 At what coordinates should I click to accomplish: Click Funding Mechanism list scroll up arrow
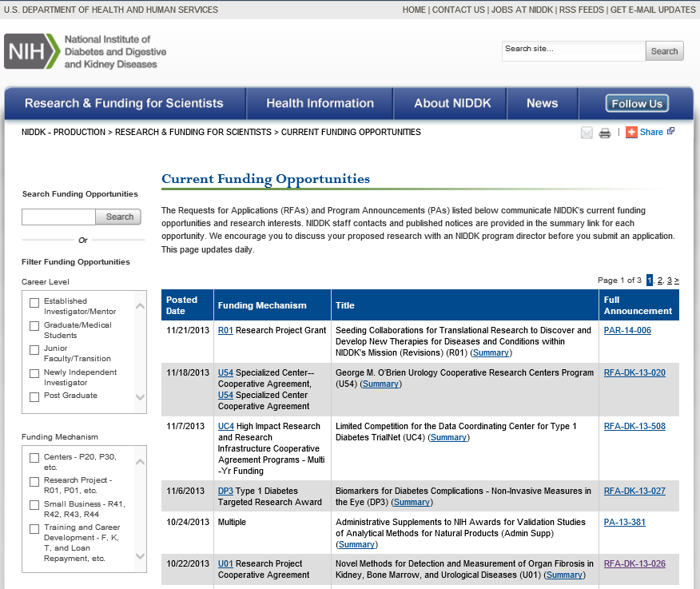(140, 462)
